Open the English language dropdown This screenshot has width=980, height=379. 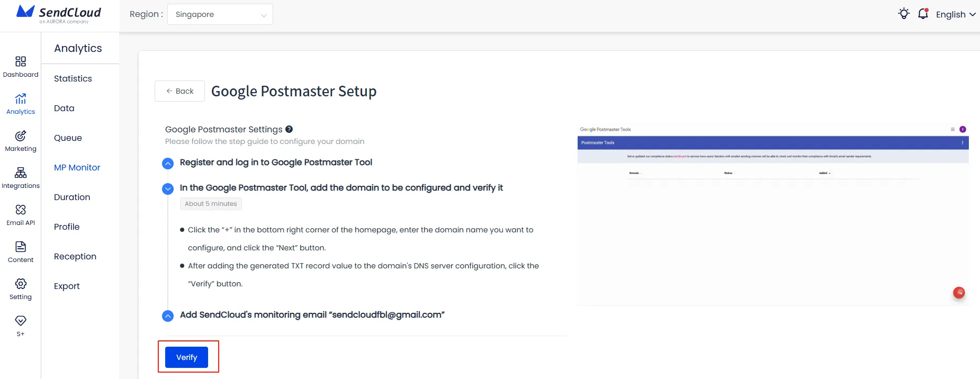coord(956,14)
